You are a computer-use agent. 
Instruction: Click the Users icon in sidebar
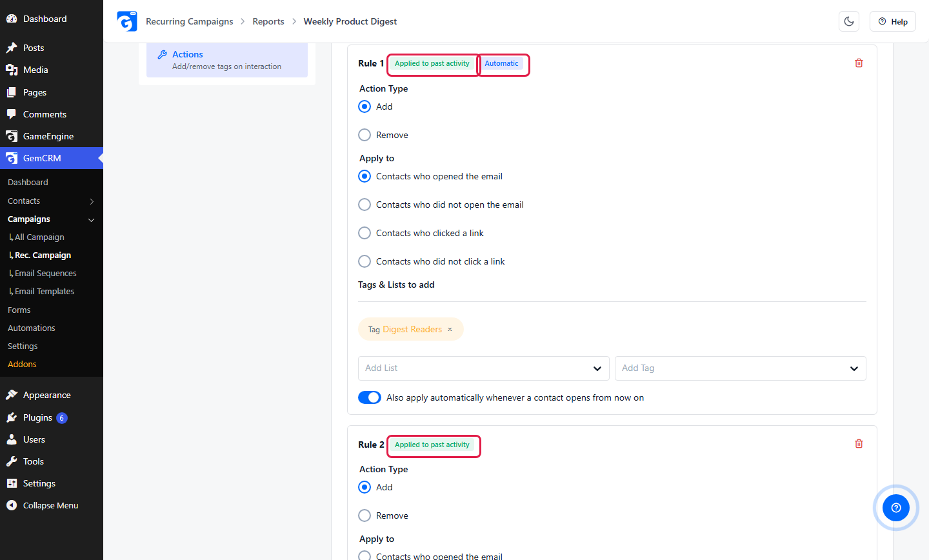coord(12,439)
